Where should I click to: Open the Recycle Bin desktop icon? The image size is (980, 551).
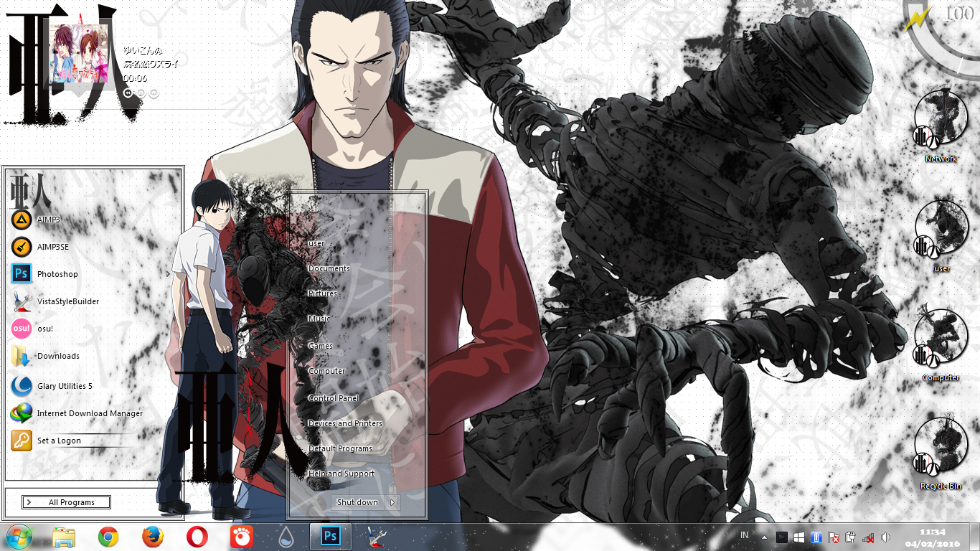(941, 453)
